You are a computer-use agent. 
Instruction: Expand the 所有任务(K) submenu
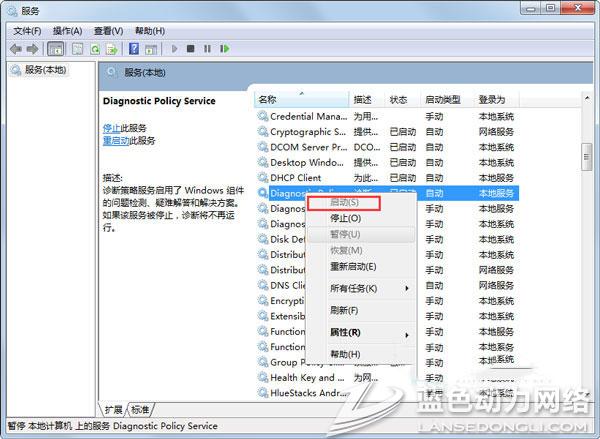pyautogui.click(x=353, y=289)
